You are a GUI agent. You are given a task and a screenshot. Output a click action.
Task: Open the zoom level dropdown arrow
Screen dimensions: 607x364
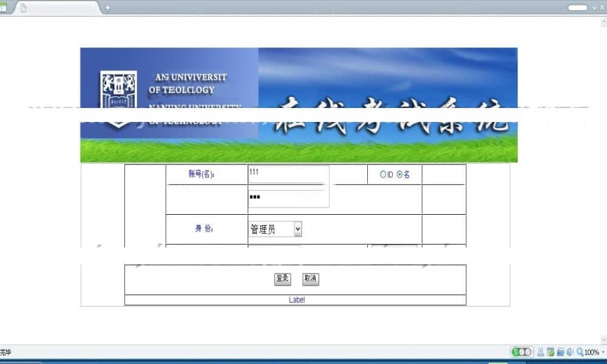603,352
